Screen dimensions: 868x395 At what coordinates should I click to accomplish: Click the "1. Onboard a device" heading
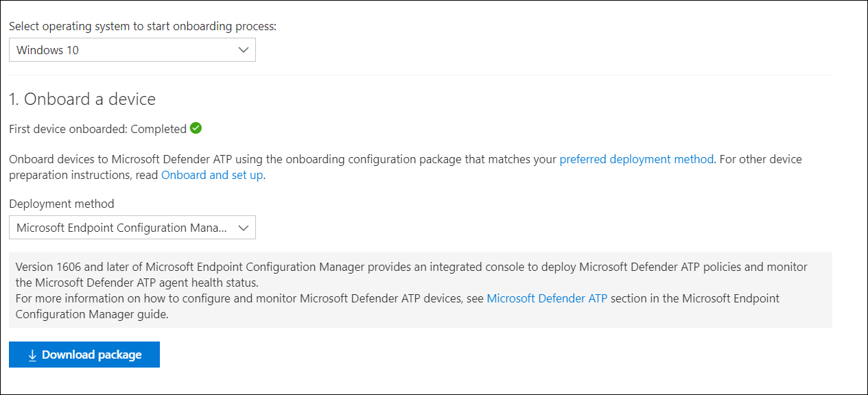[82, 99]
